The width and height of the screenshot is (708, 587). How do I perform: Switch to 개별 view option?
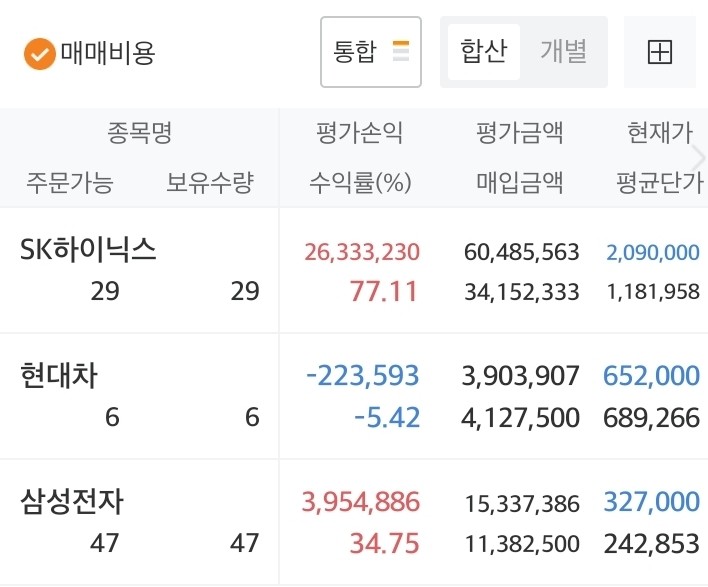tap(563, 52)
